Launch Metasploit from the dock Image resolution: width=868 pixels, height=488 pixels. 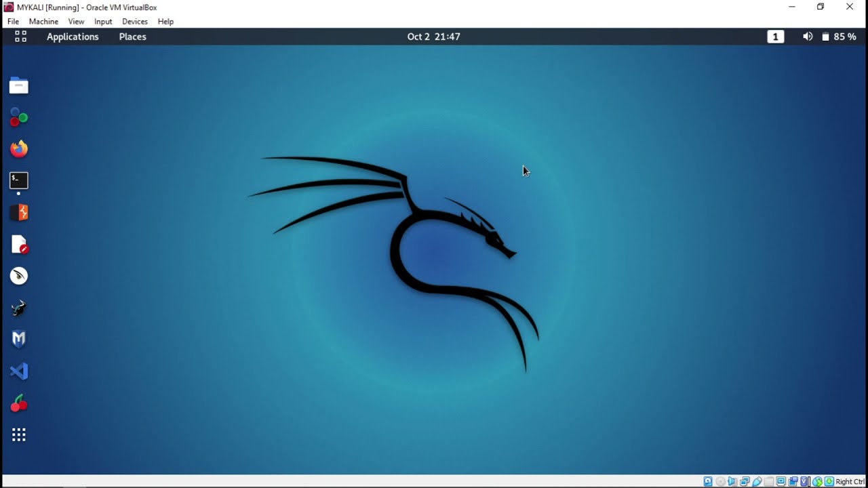pyautogui.click(x=19, y=339)
